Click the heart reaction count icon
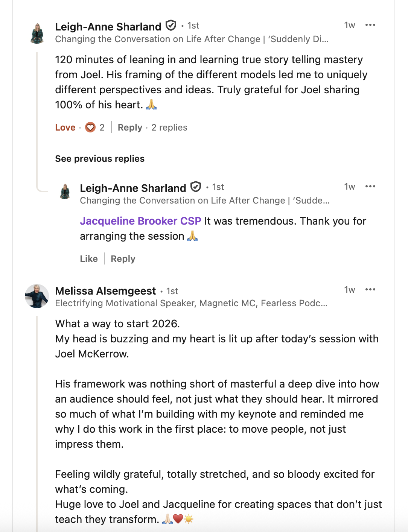Viewport: 408px width, 532px height. 90,128
